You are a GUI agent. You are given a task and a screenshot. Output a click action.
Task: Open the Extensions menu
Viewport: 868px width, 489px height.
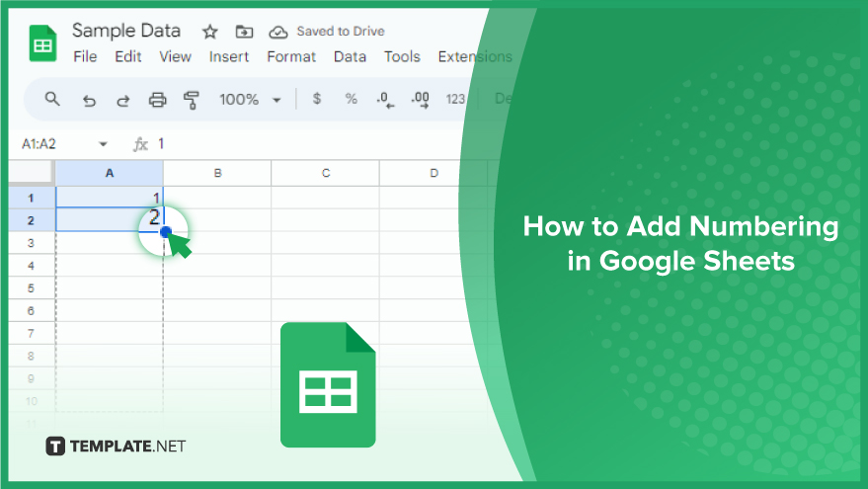[x=475, y=56]
